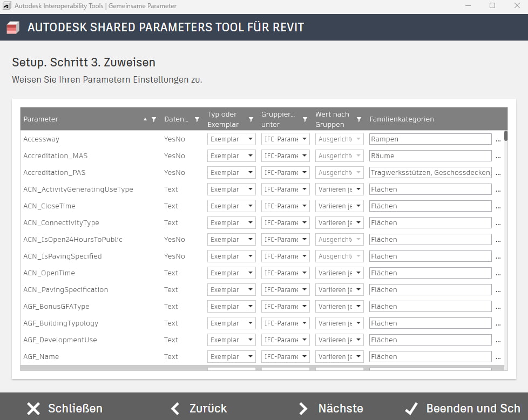The image size is (528, 420).
Task: Open Variieren je dropdown for ACN_OpenTime
Action: point(340,273)
